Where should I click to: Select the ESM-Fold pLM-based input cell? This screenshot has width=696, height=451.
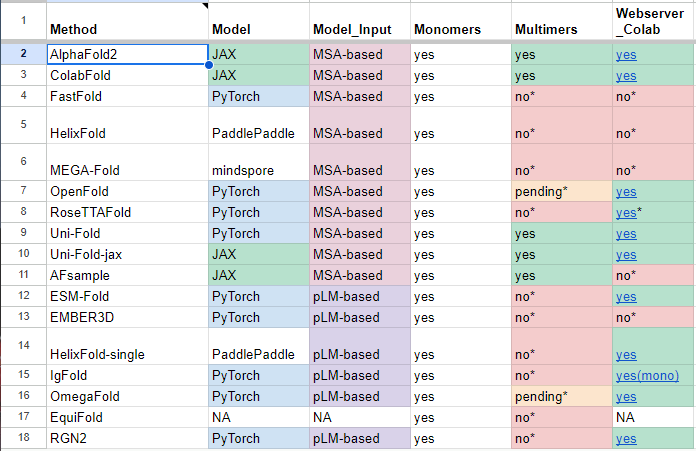pyautogui.click(x=360, y=296)
